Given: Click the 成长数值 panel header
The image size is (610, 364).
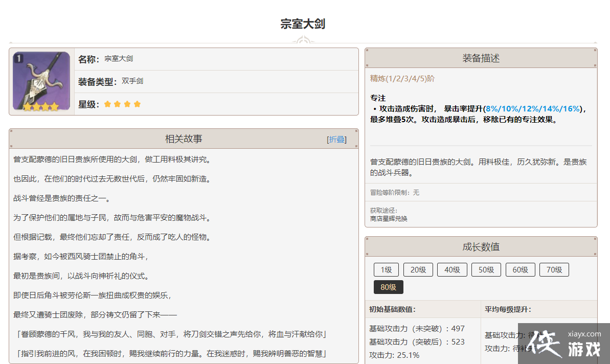Looking at the screenshot, I should point(481,247).
